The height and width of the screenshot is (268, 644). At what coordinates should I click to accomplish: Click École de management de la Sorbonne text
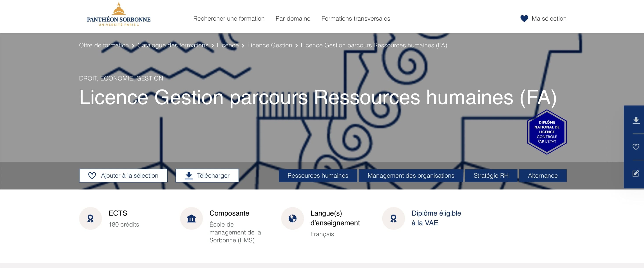[x=235, y=232]
